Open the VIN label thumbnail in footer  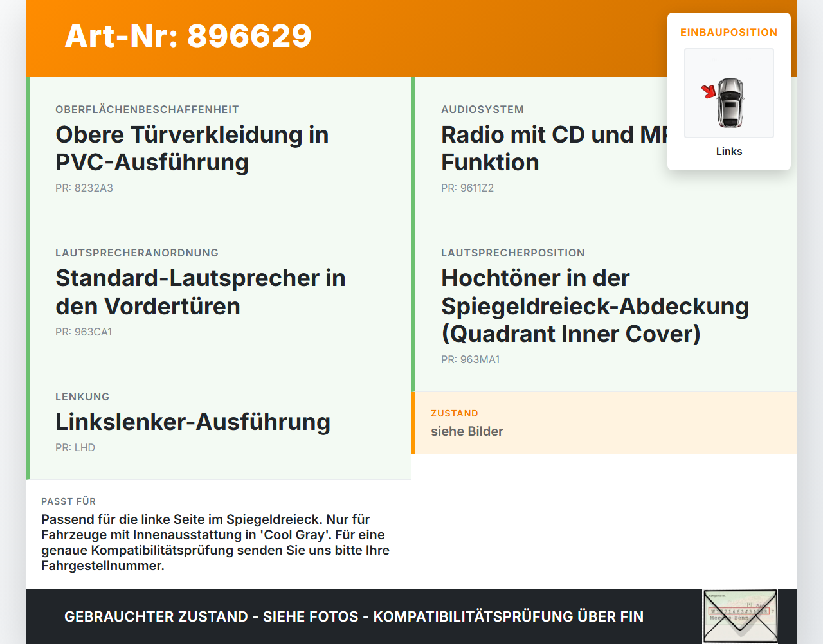740,616
